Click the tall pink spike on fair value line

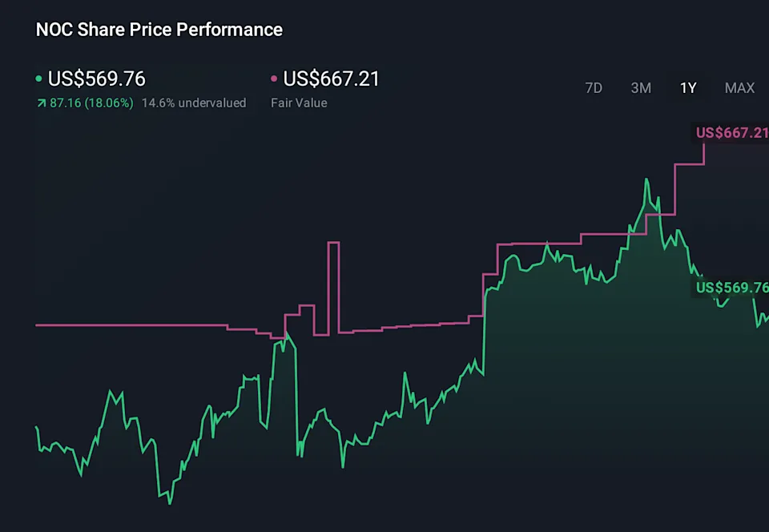tap(333, 244)
